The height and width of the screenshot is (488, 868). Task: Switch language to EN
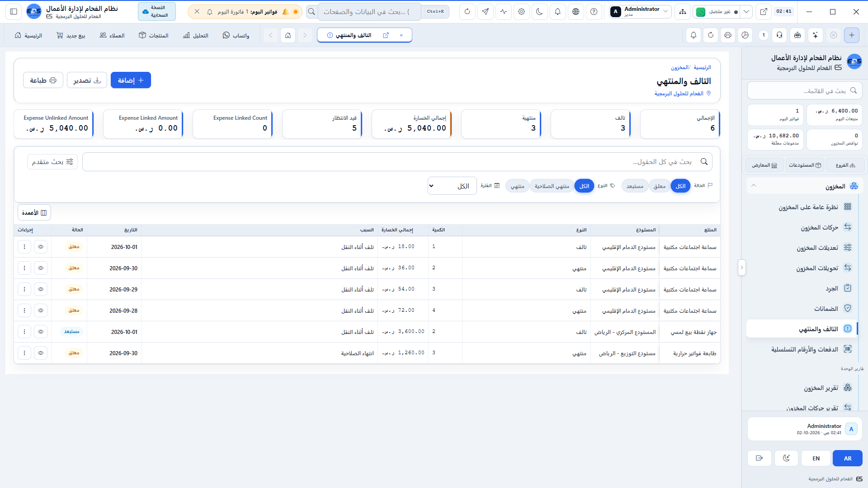click(816, 458)
